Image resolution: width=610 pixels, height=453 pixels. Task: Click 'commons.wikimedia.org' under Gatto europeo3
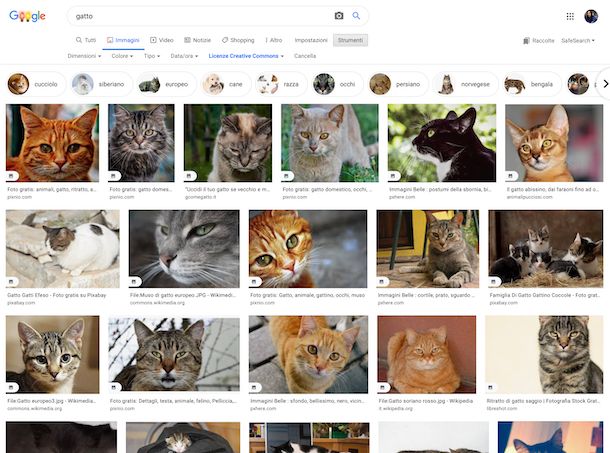35,409
